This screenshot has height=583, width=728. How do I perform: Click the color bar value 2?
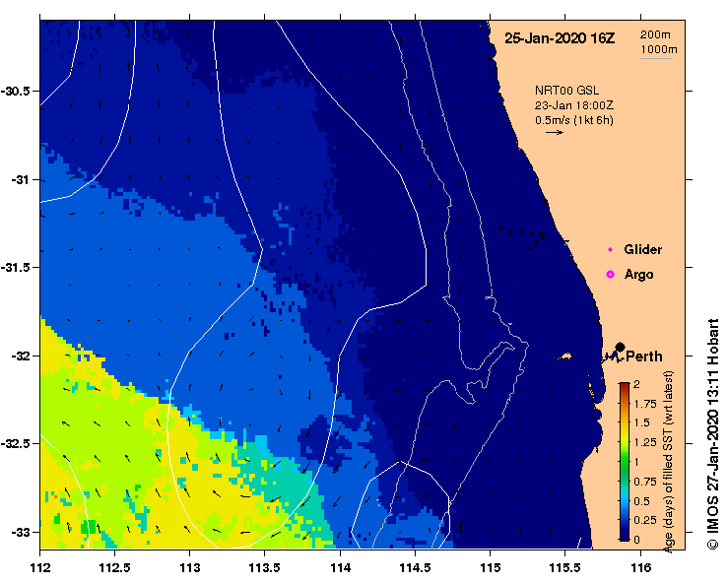point(636,384)
